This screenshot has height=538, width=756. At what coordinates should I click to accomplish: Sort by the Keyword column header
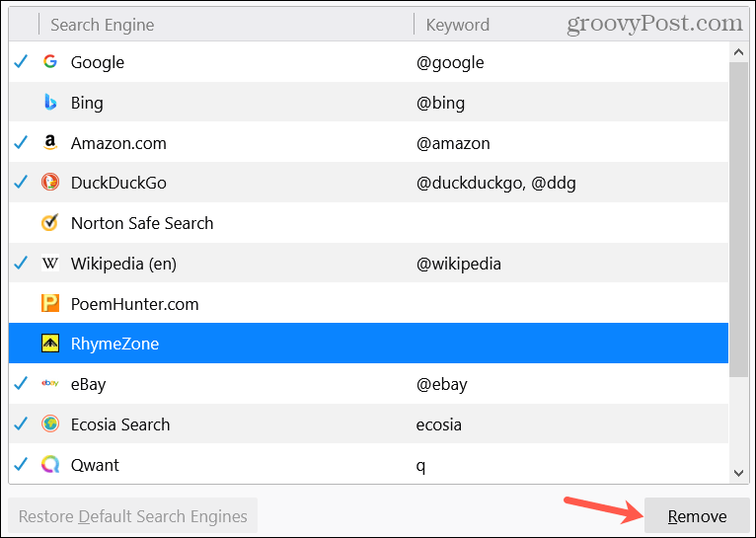pyautogui.click(x=457, y=25)
